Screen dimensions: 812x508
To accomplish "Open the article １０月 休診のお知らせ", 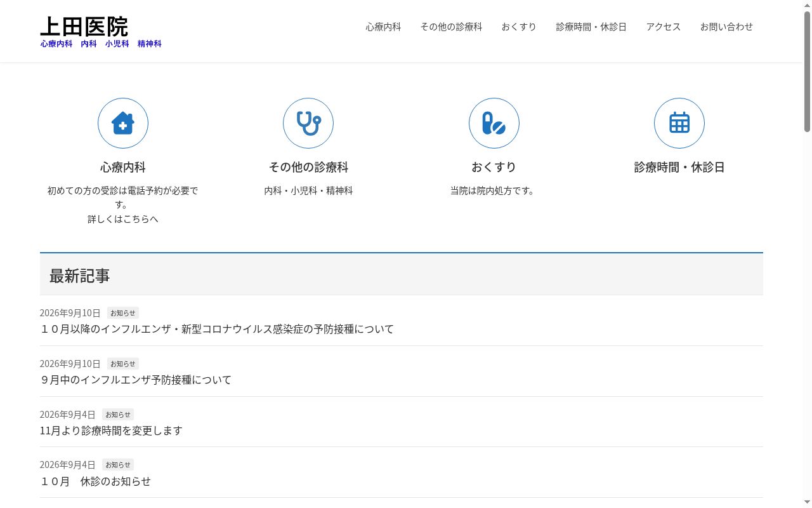I will pos(95,481).
